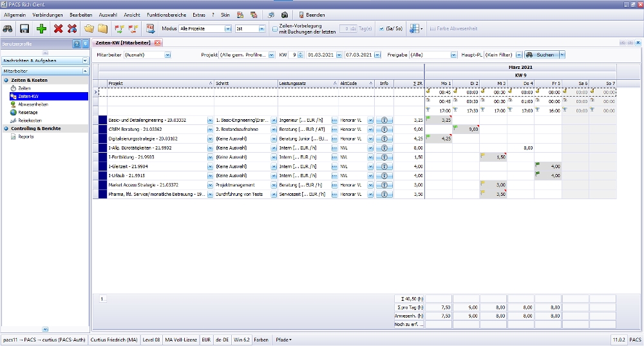Open the Funktionsbereiche menu
This screenshot has height=346, width=644.
[x=167, y=14]
